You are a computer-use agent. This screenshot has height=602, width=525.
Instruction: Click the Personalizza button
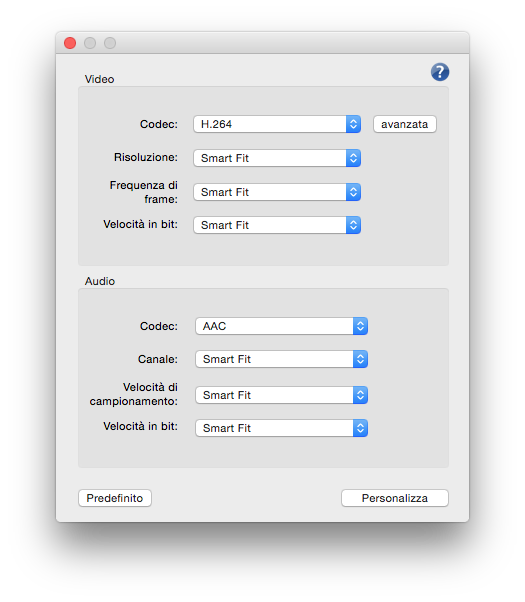[394, 498]
